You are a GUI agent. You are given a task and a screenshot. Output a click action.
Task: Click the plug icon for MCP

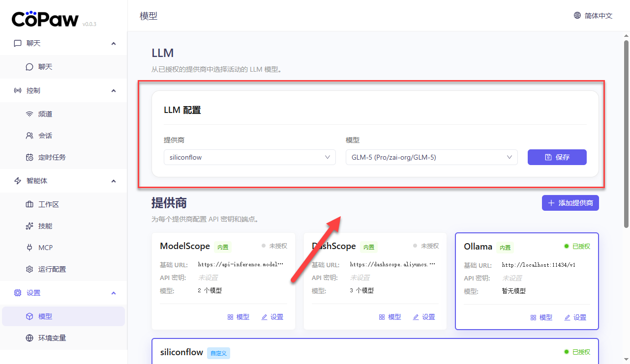[30, 248]
